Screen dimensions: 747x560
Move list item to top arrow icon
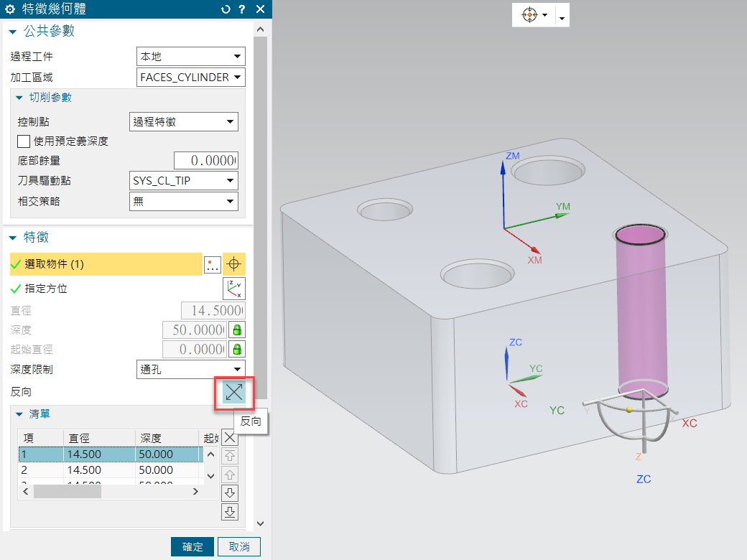[x=230, y=456]
